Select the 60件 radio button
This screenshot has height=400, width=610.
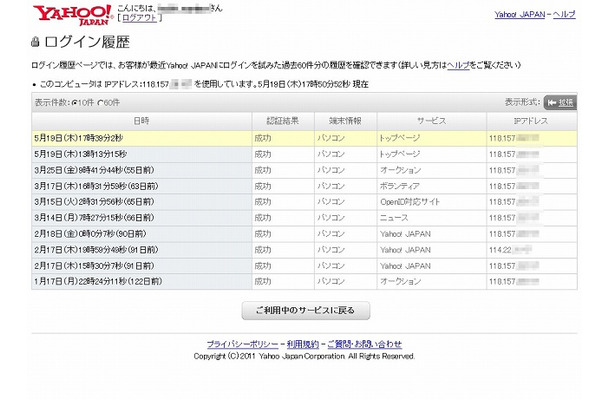coord(100,103)
